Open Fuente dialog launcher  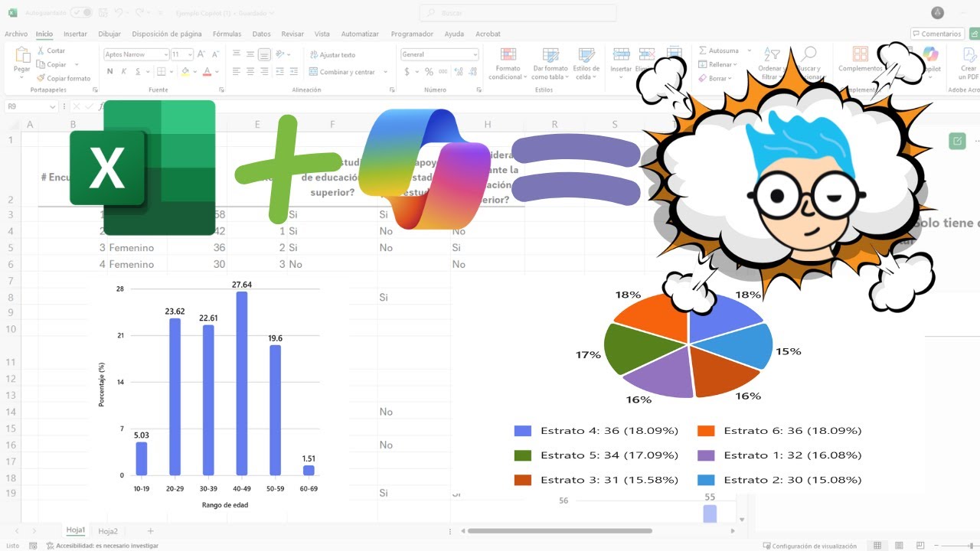click(x=221, y=90)
